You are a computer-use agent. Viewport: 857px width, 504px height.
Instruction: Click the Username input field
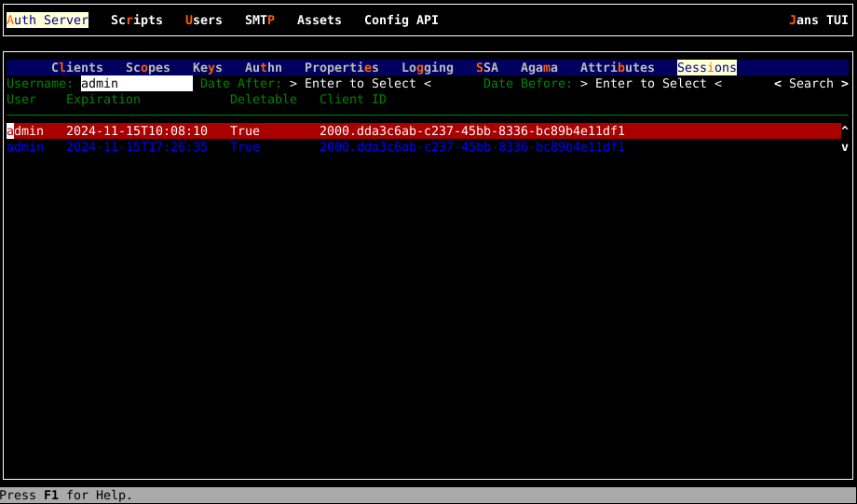click(135, 83)
